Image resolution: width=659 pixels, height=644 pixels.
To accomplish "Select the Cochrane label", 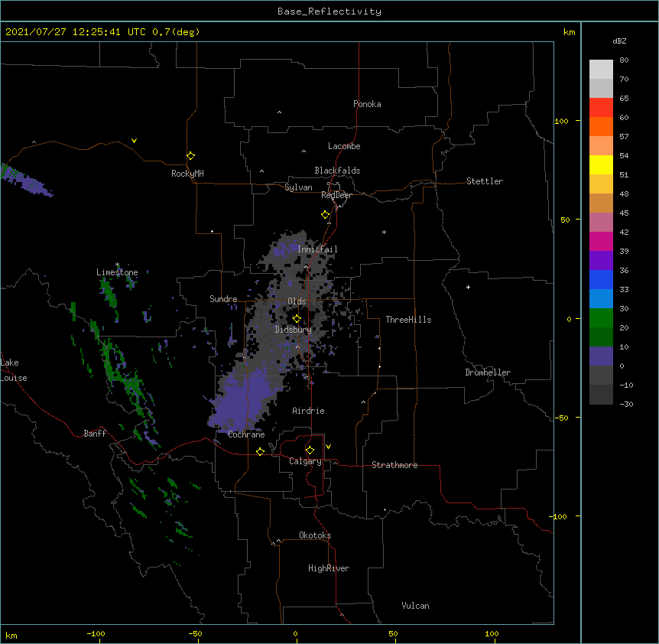I will tap(246, 434).
